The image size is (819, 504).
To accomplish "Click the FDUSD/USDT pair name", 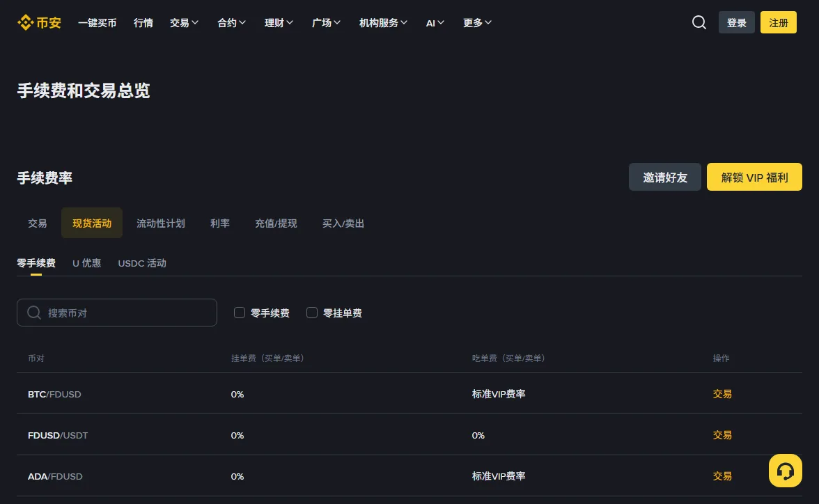I will 57,436.
